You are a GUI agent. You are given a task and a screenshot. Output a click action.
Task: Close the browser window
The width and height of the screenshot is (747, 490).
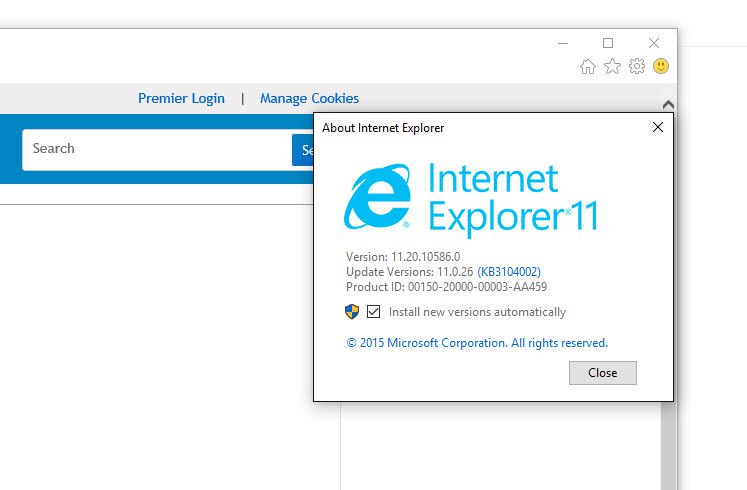coord(654,43)
